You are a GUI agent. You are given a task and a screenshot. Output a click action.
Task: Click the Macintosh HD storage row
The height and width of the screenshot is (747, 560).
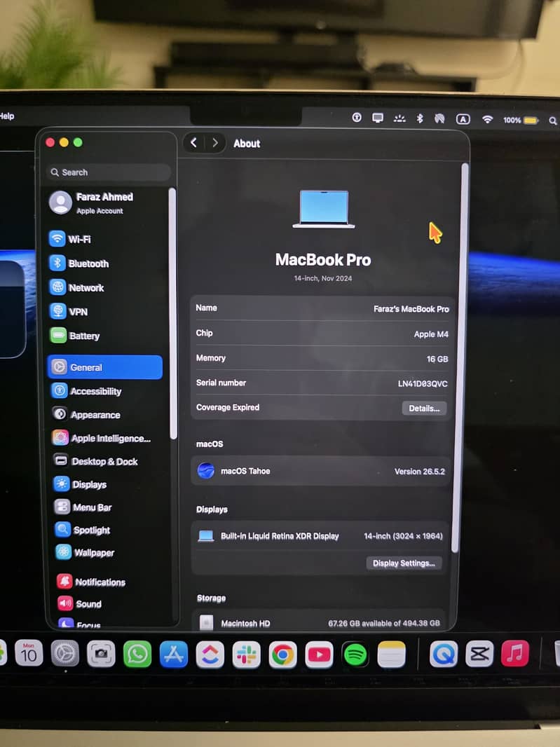pyautogui.click(x=320, y=622)
